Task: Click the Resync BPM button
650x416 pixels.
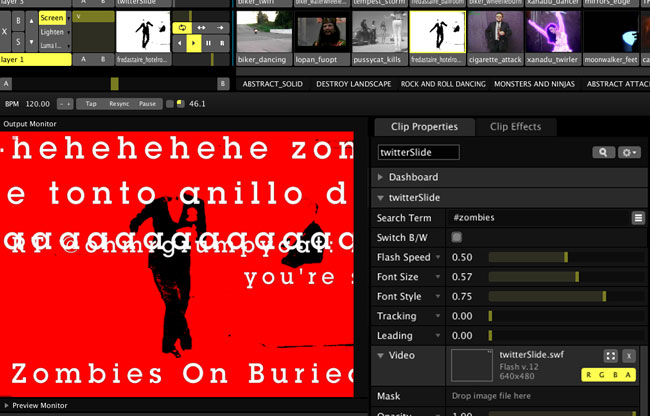Action: tap(119, 104)
